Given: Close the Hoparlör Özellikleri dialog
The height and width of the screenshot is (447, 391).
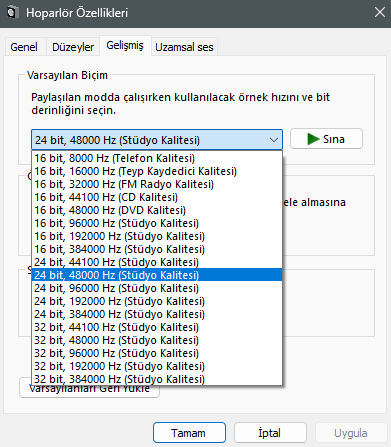Looking at the screenshot, I should [x=380, y=13].
